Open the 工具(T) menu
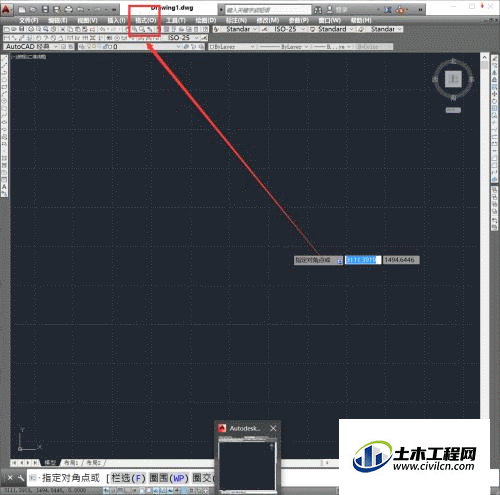 [176, 21]
